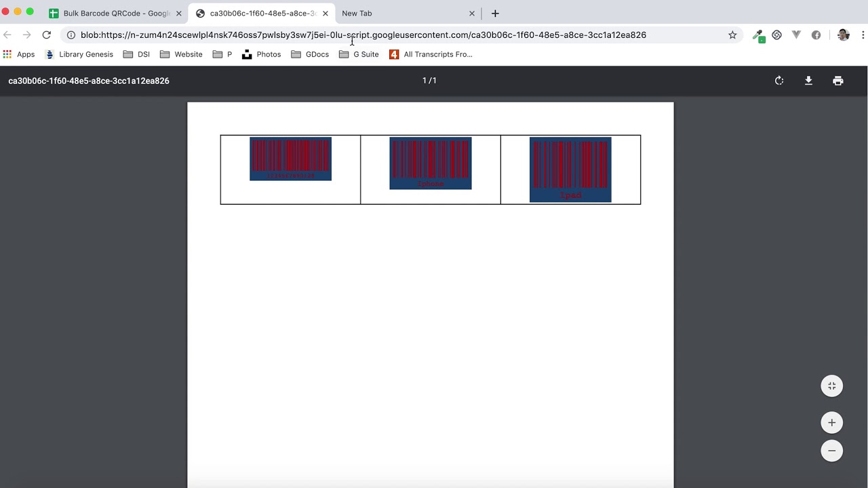Open the Apps shortcut in bookmarks bar
Screen dimensions: 868x488
pos(19,54)
